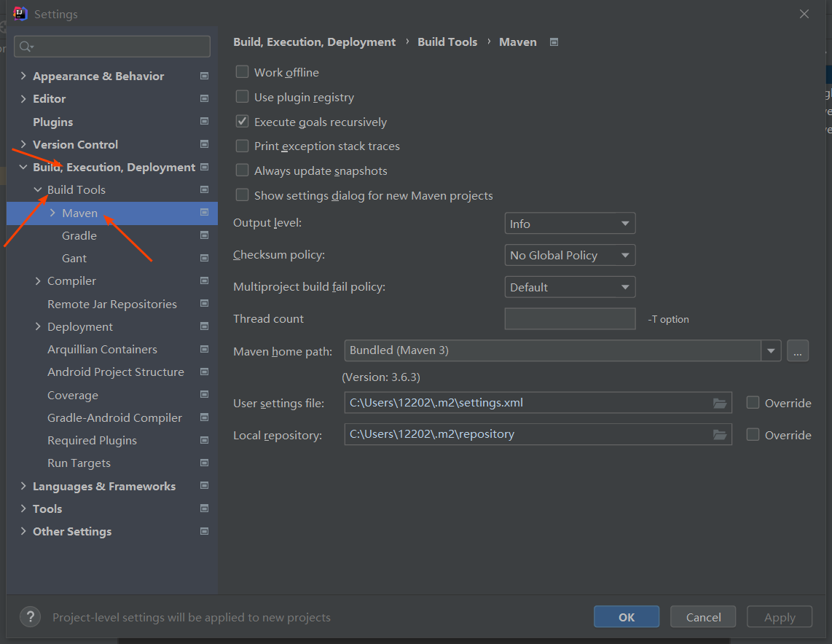Image resolution: width=832 pixels, height=644 pixels.
Task: Collapse the Build Tools node
Action: (x=38, y=189)
